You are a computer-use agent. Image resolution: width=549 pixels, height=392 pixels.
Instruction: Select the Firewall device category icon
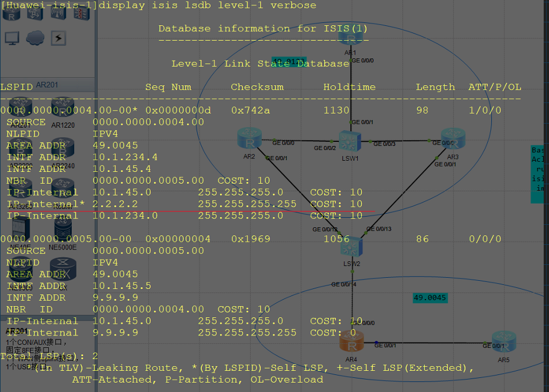[x=82, y=14]
